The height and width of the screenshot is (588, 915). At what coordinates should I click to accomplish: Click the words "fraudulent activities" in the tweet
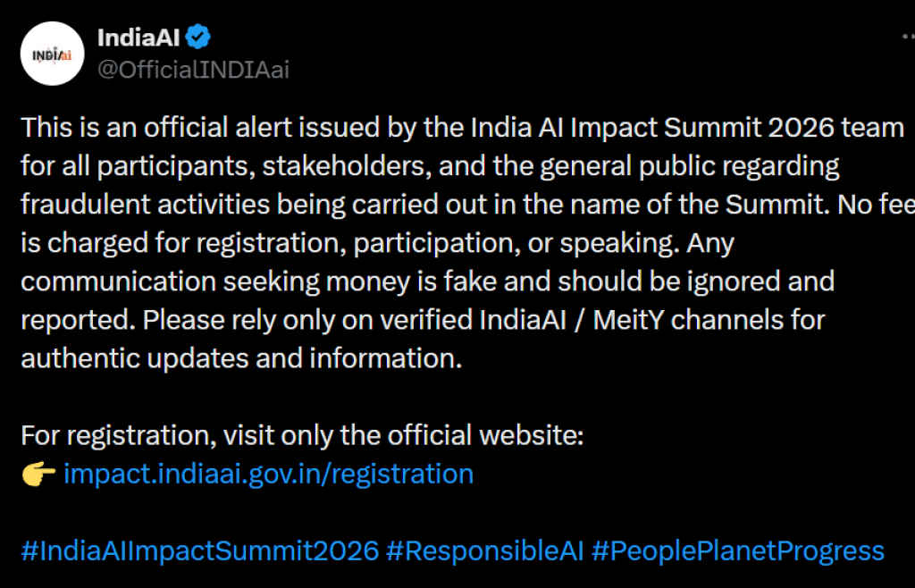(x=143, y=205)
